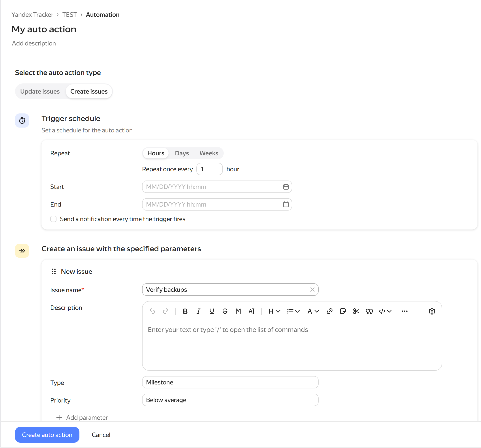The image size is (481, 448).
Task: Click the Start date input field
Action: (217, 187)
